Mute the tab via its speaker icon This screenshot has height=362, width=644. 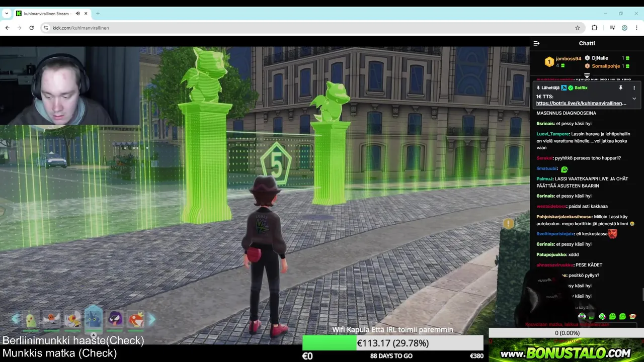[x=77, y=14]
